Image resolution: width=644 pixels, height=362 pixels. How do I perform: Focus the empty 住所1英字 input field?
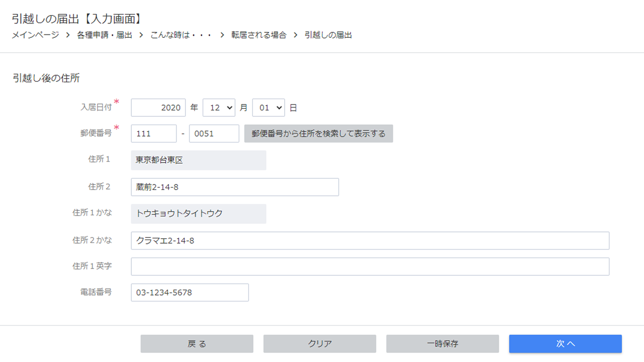pos(370,267)
